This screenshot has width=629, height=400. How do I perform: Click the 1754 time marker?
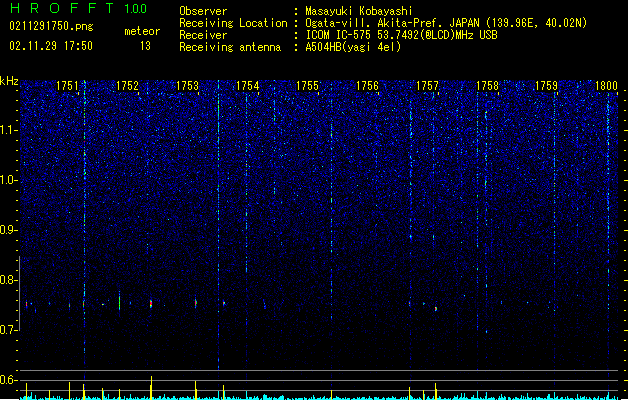[x=248, y=86]
